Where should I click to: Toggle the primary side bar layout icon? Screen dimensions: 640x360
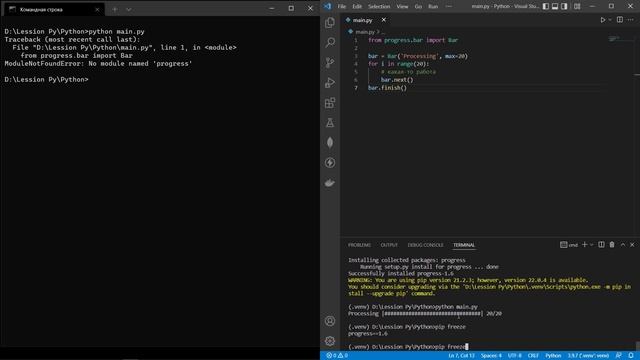pos(546,6)
